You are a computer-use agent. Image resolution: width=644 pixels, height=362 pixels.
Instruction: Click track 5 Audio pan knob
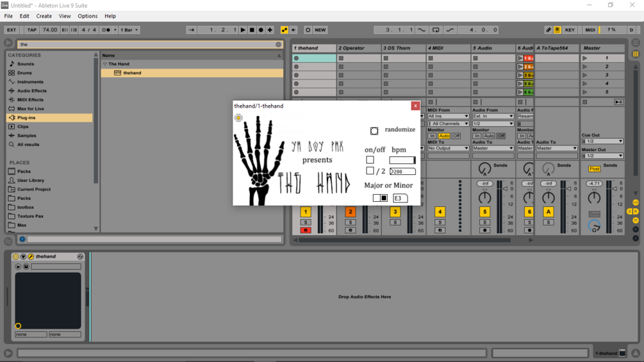(484, 198)
